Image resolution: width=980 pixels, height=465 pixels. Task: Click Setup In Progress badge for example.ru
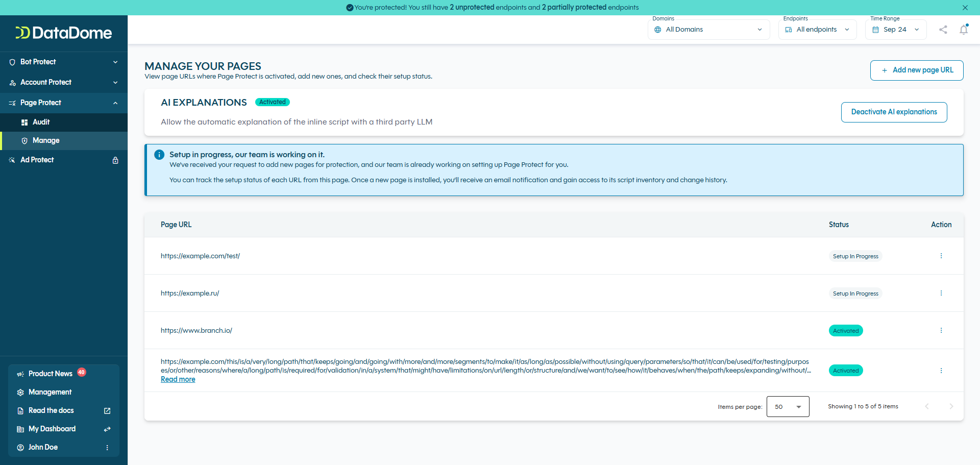coord(855,293)
